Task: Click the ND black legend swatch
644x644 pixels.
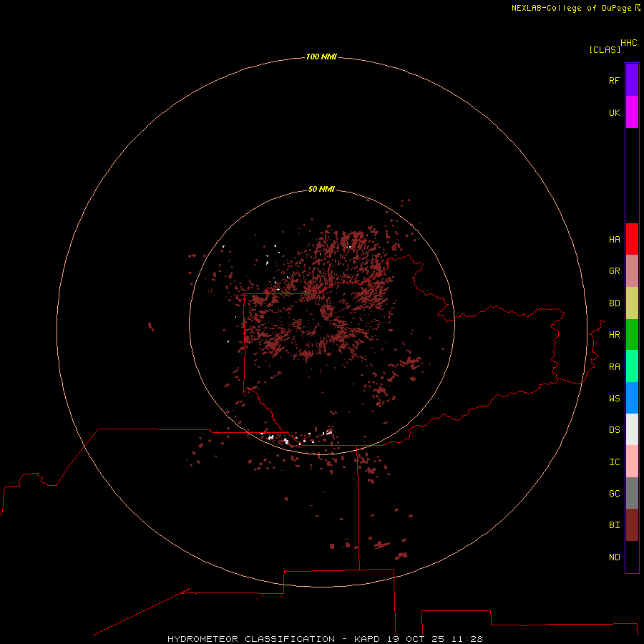Action: [x=632, y=557]
